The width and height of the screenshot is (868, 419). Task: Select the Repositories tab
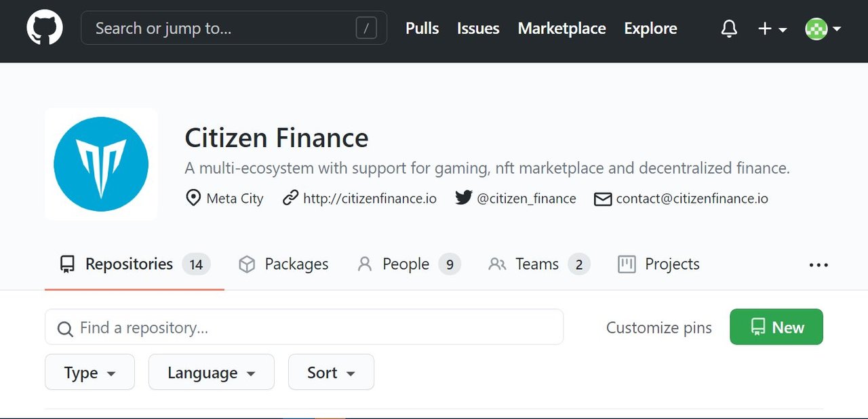click(x=134, y=264)
